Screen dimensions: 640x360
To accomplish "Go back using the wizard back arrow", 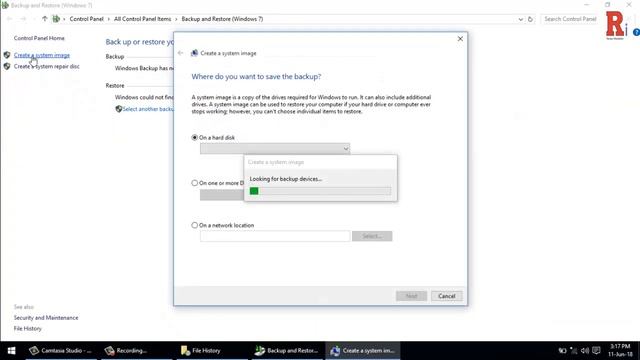I will (x=180, y=53).
